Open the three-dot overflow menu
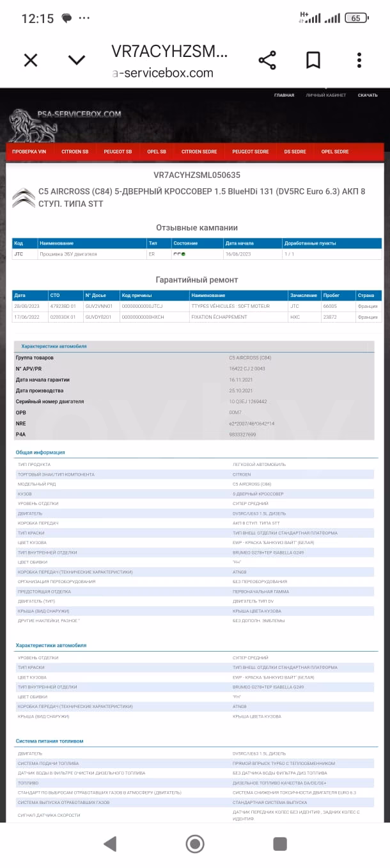Viewport: 390px width, 868px height. (x=359, y=60)
